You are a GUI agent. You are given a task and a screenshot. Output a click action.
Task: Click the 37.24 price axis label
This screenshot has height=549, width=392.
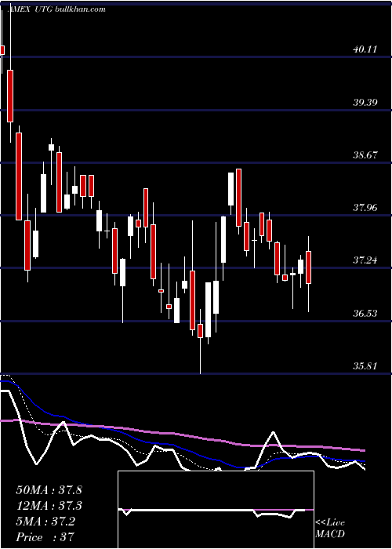[x=365, y=260]
